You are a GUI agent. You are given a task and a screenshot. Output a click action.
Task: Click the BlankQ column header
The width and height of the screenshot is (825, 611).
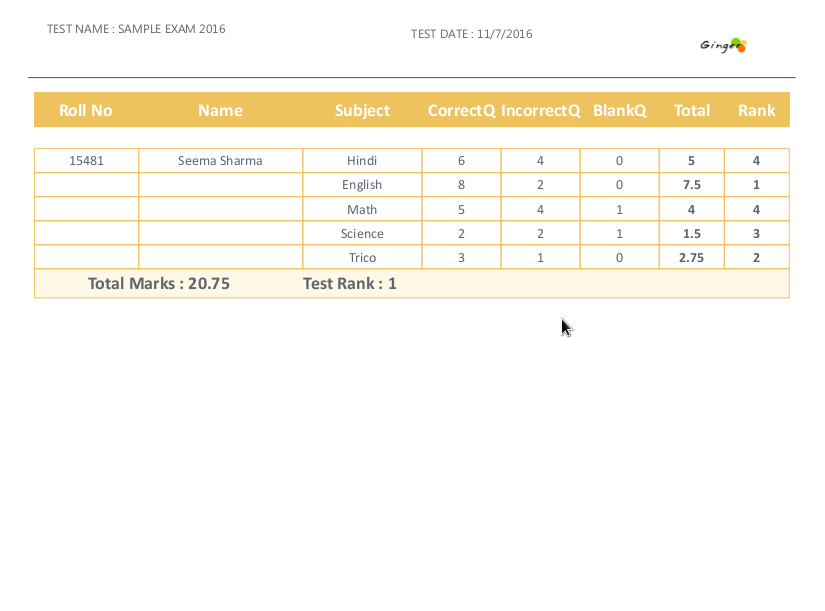(x=619, y=110)
